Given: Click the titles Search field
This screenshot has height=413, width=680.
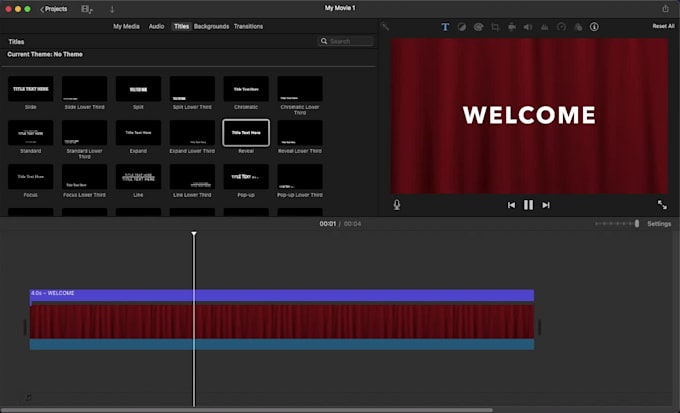Looking at the screenshot, I should pyautogui.click(x=346, y=41).
